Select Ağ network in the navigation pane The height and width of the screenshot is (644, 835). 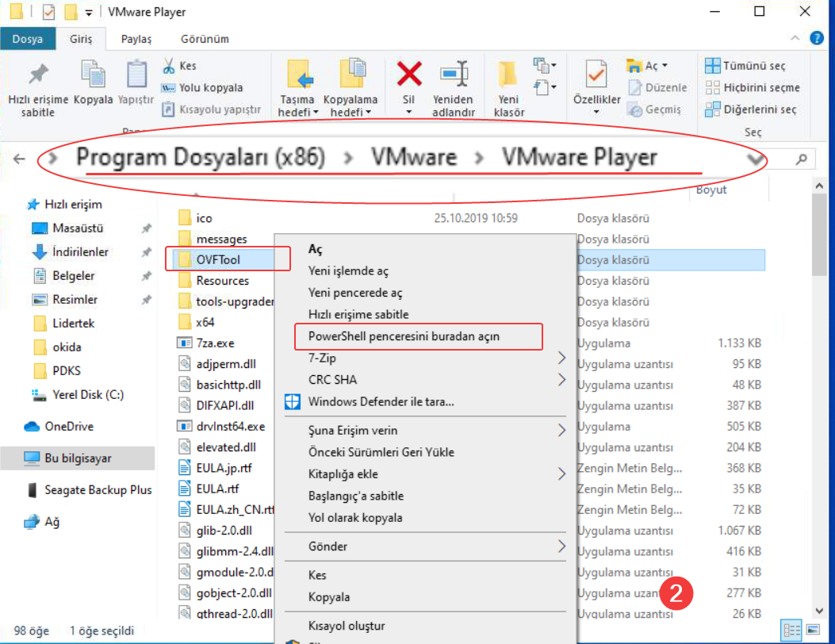pos(41,522)
